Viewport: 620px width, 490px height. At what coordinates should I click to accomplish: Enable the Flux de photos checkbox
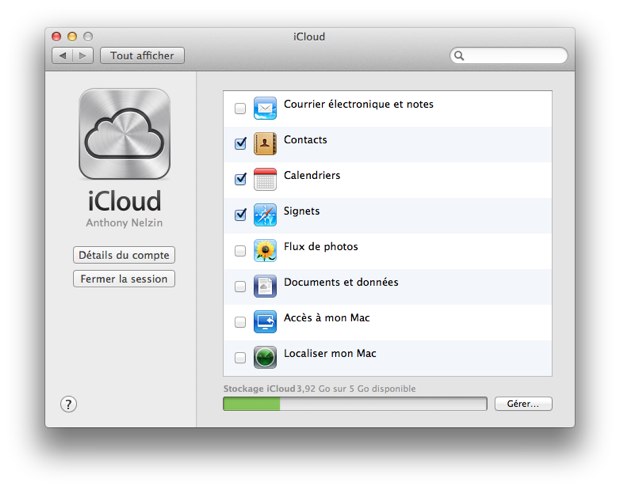pyautogui.click(x=240, y=251)
